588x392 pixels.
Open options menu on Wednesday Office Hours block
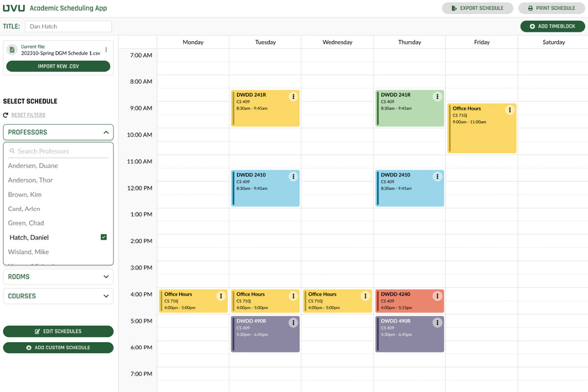click(x=365, y=296)
